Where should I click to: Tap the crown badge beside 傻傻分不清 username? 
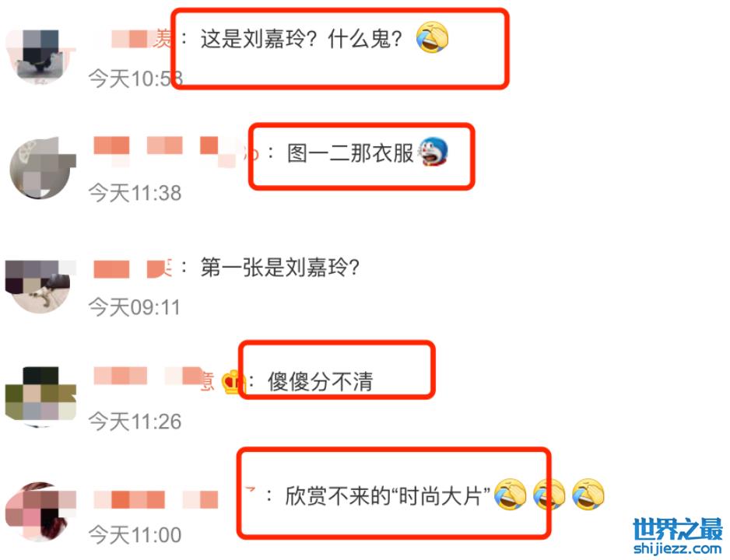click(x=233, y=383)
